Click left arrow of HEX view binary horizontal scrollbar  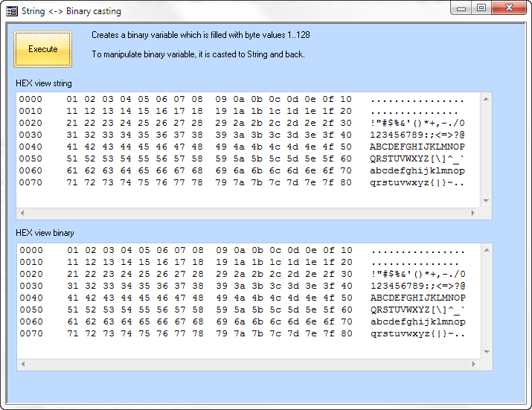click(x=23, y=364)
